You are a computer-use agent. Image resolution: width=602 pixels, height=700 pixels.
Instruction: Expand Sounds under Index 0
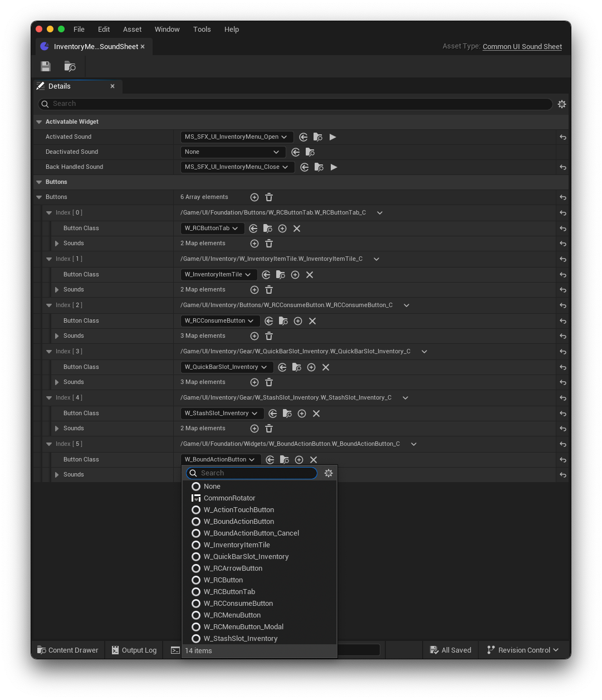click(57, 244)
